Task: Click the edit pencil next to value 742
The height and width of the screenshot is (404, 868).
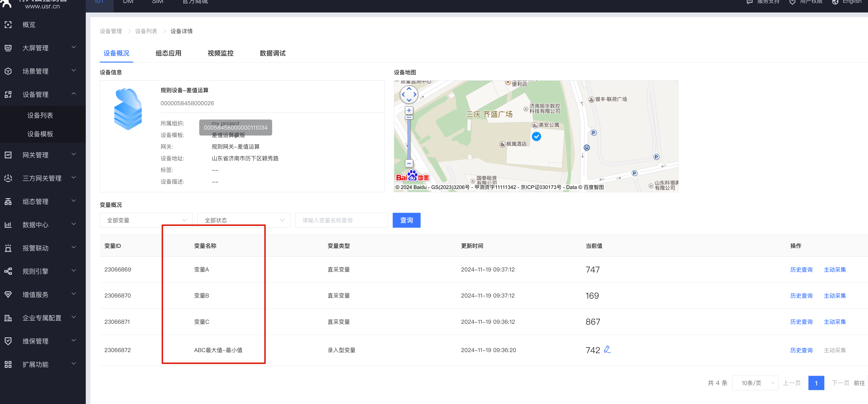Action: pos(607,349)
